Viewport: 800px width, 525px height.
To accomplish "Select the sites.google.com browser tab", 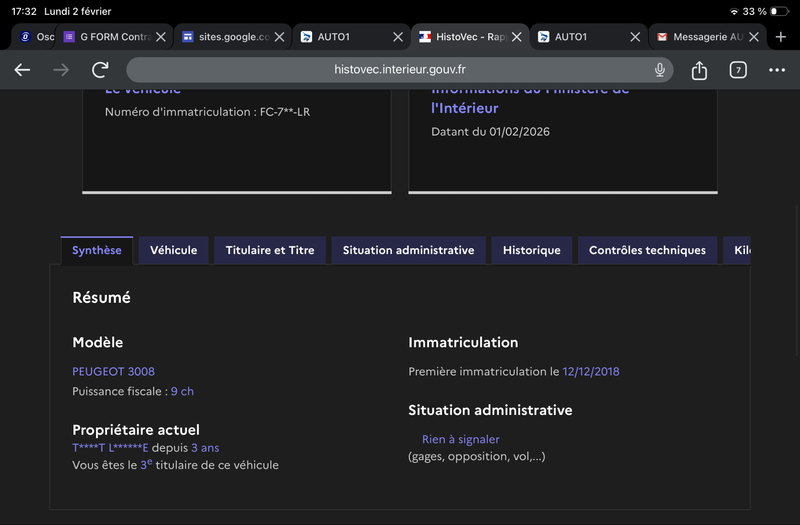I will pos(225,37).
